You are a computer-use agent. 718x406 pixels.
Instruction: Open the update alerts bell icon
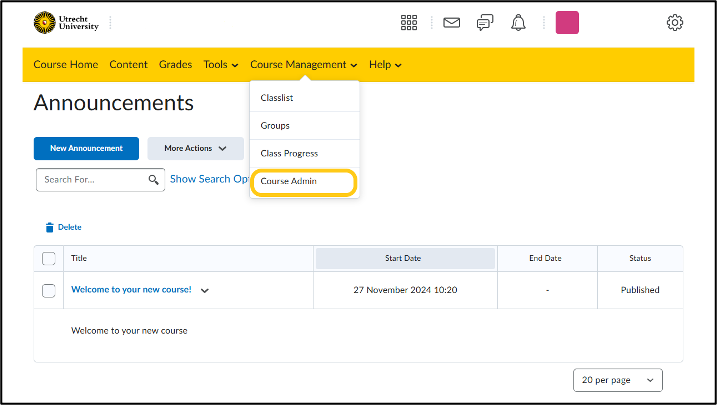518,22
